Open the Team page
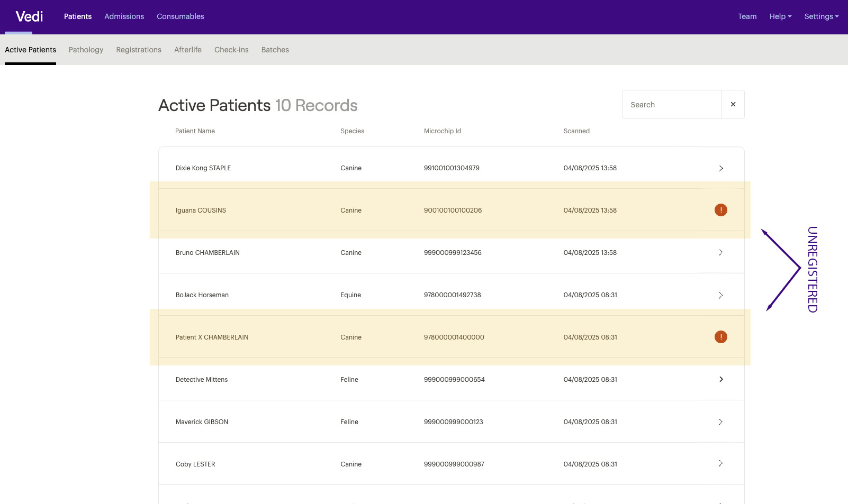 tap(747, 16)
